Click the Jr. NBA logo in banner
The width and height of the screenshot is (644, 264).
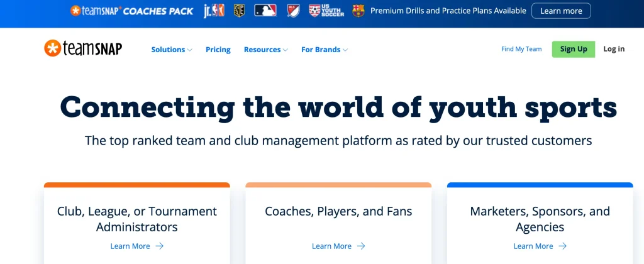coord(214,11)
